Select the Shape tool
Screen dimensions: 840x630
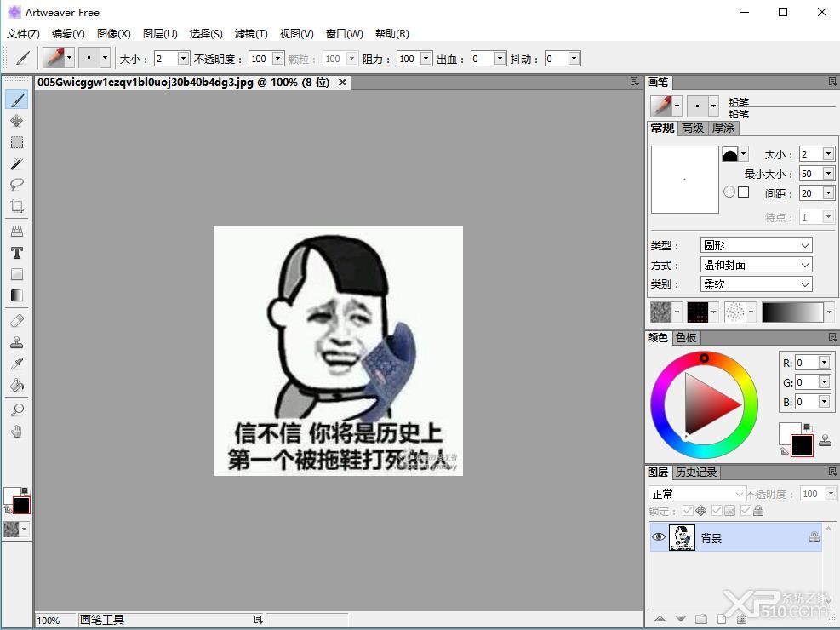17,274
